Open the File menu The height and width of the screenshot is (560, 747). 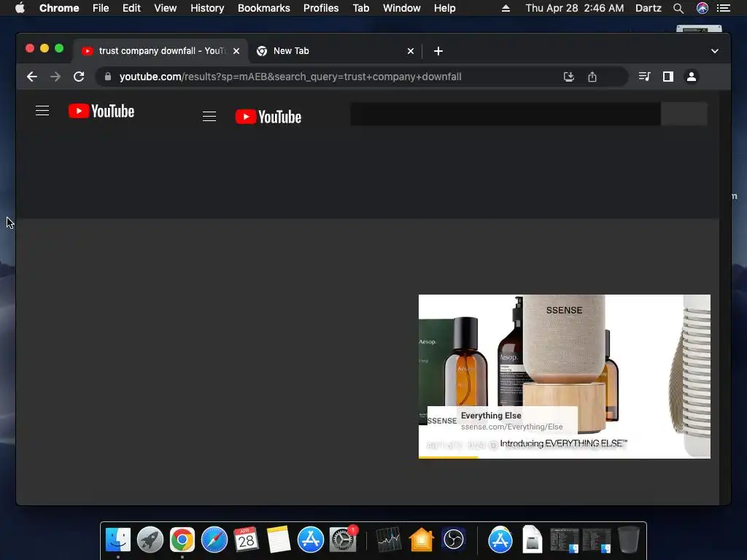[101, 8]
